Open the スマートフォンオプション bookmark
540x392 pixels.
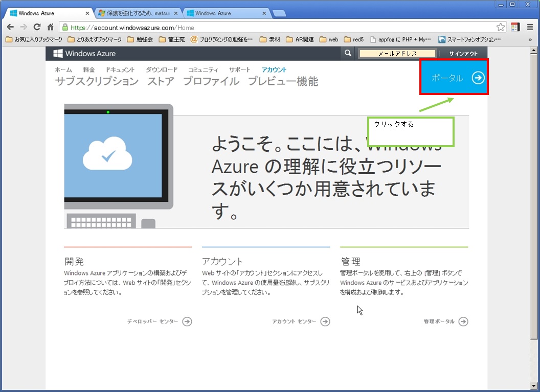469,39
